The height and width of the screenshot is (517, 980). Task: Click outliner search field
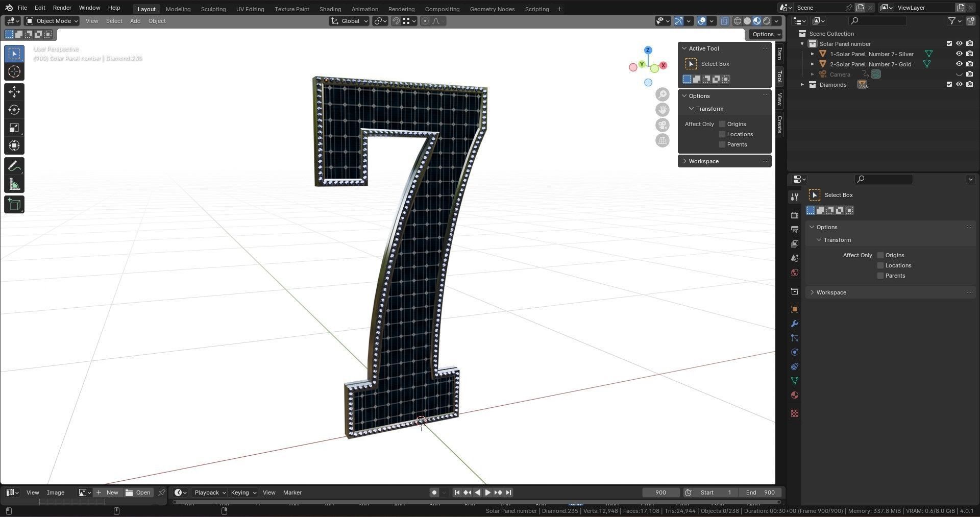click(x=877, y=21)
